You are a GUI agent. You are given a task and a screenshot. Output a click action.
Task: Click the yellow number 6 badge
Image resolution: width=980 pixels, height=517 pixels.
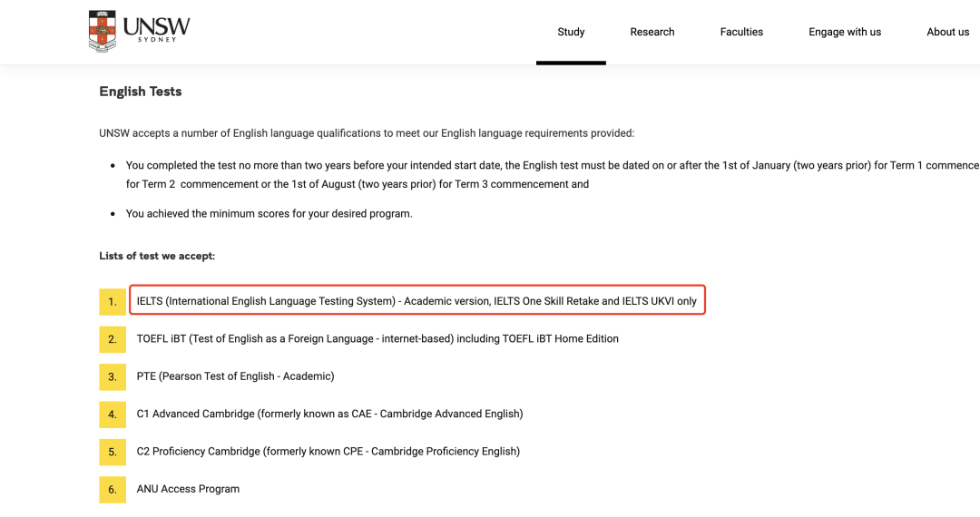tap(113, 490)
